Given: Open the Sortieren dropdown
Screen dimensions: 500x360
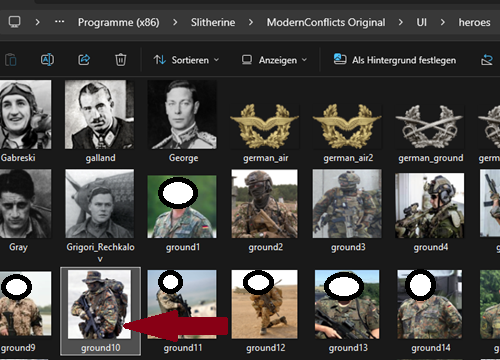Looking at the screenshot, I should click(186, 60).
